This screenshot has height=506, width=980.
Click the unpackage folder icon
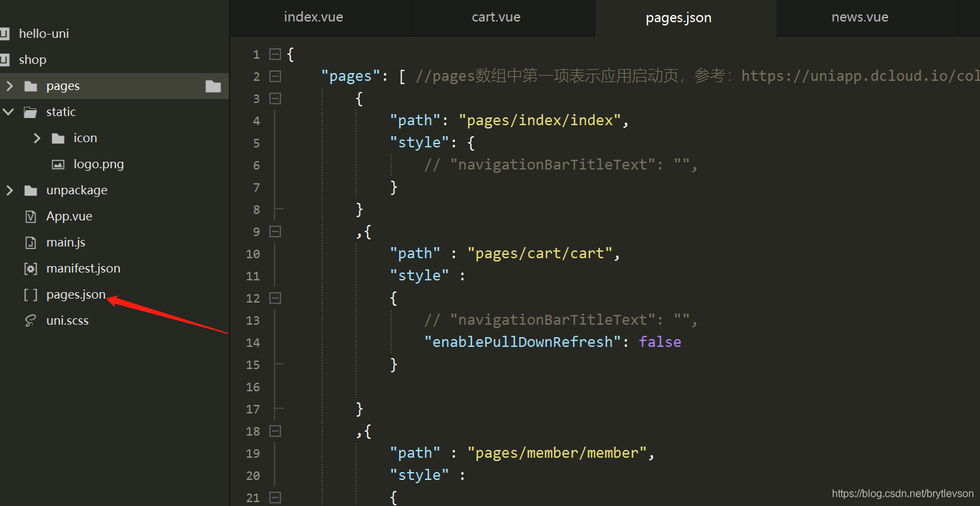[x=31, y=190]
